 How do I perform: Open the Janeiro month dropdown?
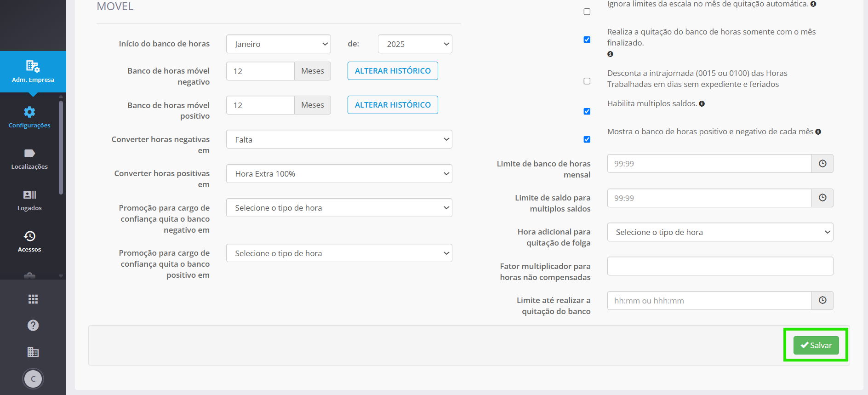(279, 44)
